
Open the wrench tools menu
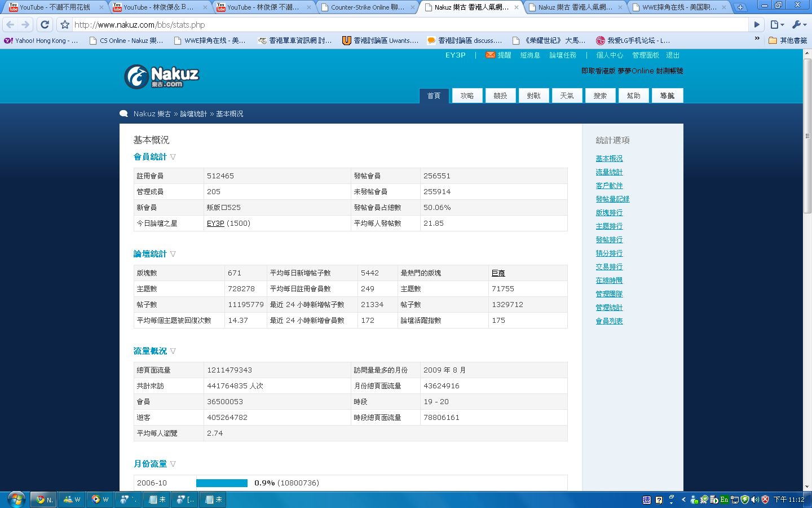tap(799, 25)
